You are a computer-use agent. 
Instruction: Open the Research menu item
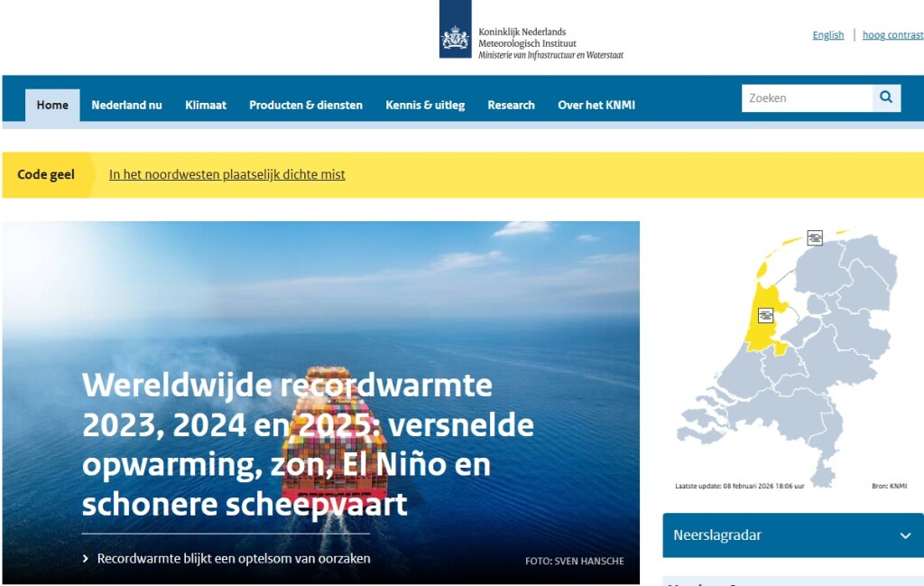coord(511,105)
